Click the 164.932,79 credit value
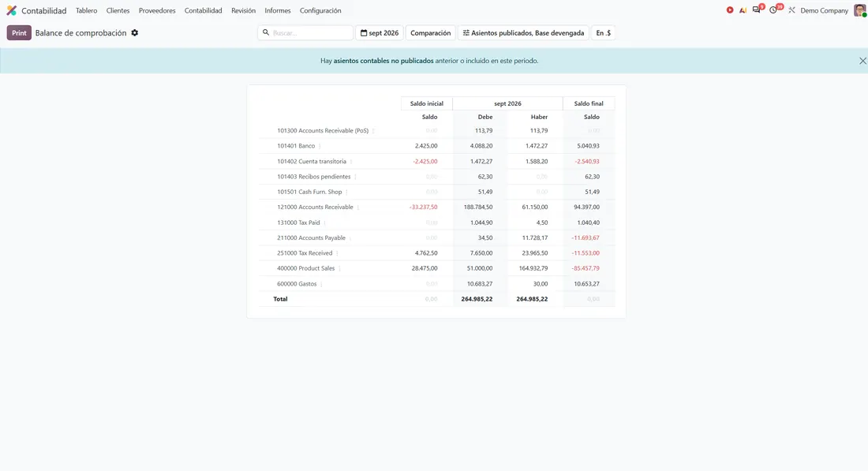This screenshot has width=868, height=471. tap(533, 268)
